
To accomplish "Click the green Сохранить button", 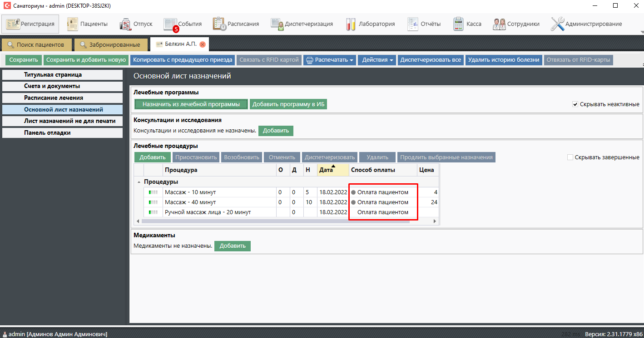I will [x=24, y=60].
